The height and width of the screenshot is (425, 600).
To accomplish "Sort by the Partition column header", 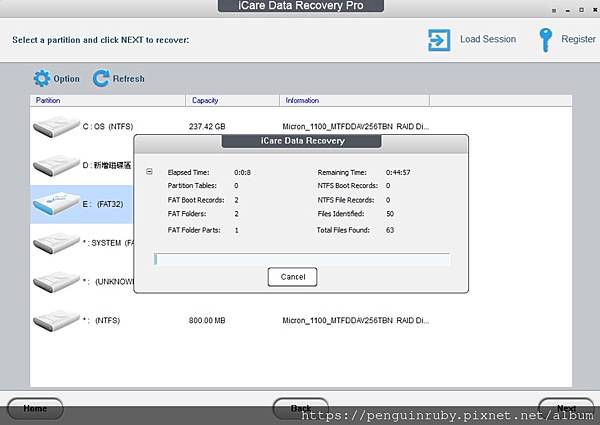I will [108, 101].
